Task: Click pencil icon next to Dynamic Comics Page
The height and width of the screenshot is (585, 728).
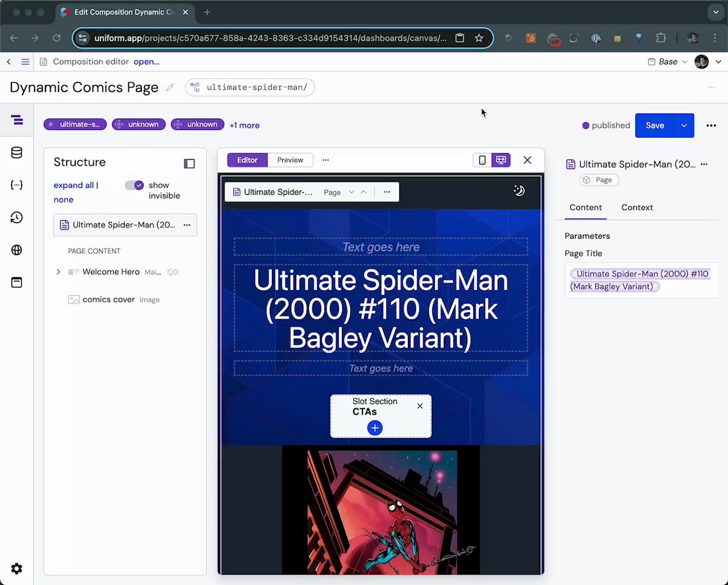Action: point(169,88)
